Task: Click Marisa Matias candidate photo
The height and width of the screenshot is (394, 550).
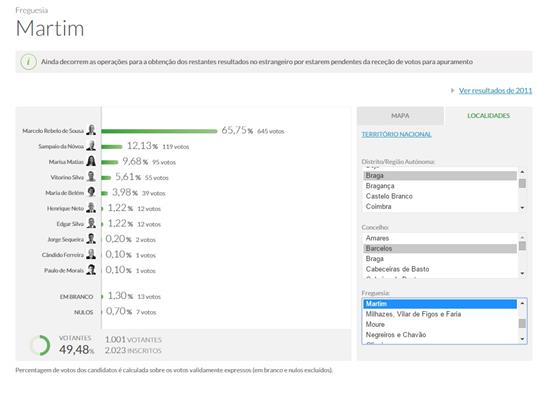Action: point(91,161)
